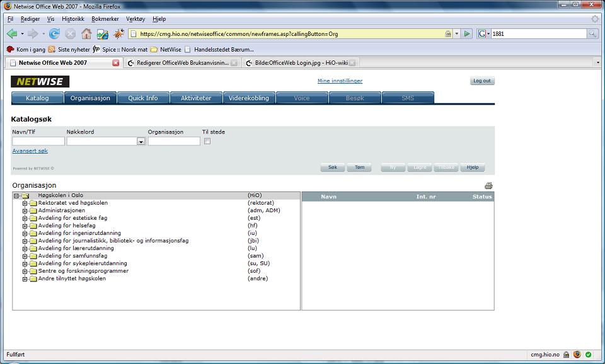605x364 pixels.
Task: Open the Viderekobling tab
Action: click(x=249, y=98)
